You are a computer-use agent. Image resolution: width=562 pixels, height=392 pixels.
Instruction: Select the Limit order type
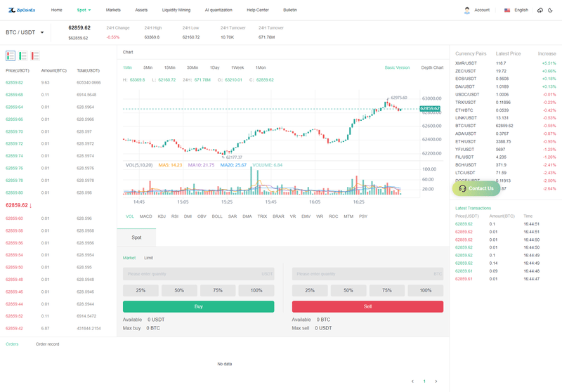[148, 258]
